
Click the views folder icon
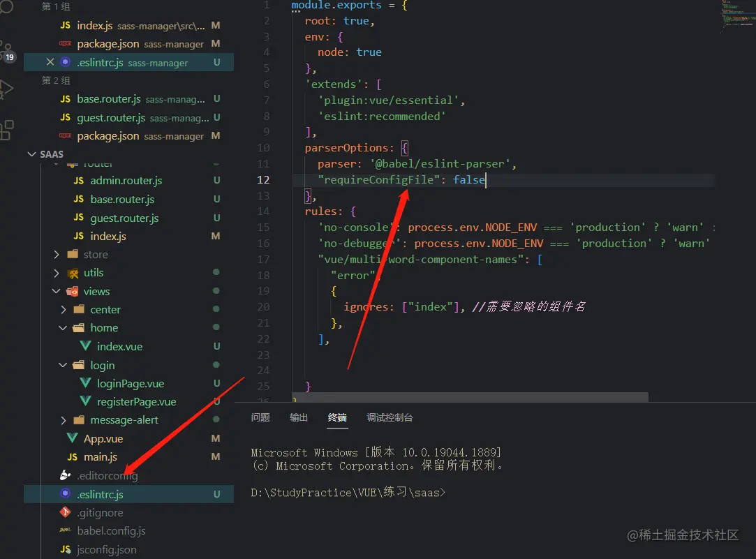click(x=73, y=291)
